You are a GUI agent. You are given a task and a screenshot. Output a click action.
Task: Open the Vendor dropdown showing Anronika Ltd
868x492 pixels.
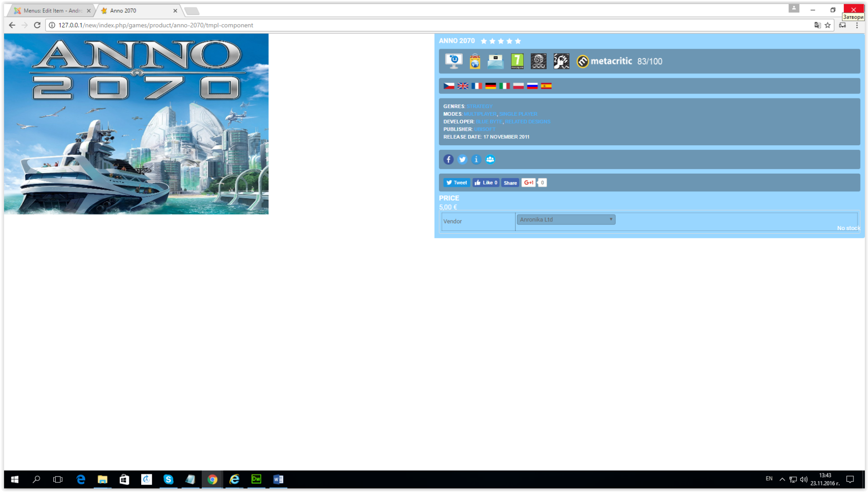point(566,220)
